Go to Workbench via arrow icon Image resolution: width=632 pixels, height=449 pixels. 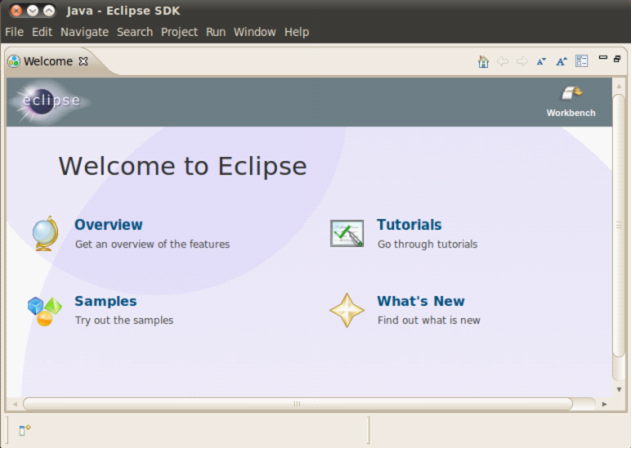click(572, 93)
